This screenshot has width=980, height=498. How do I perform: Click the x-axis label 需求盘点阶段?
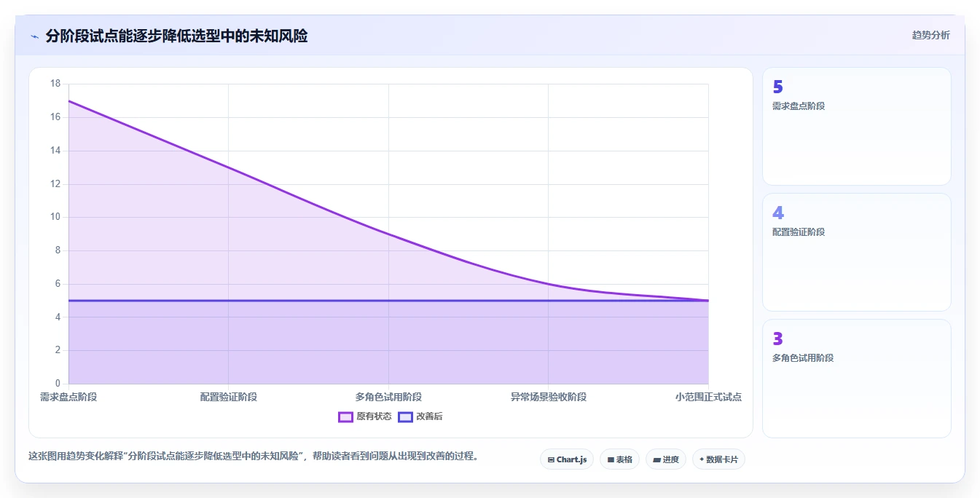[68, 397]
